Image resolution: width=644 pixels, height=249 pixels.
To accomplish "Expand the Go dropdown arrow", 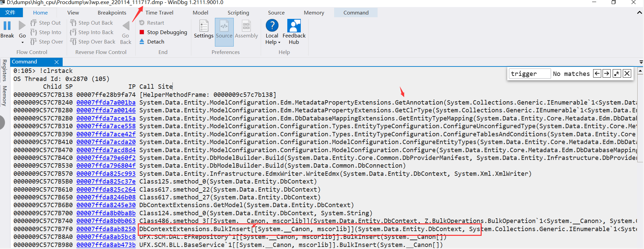I will (x=23, y=43).
